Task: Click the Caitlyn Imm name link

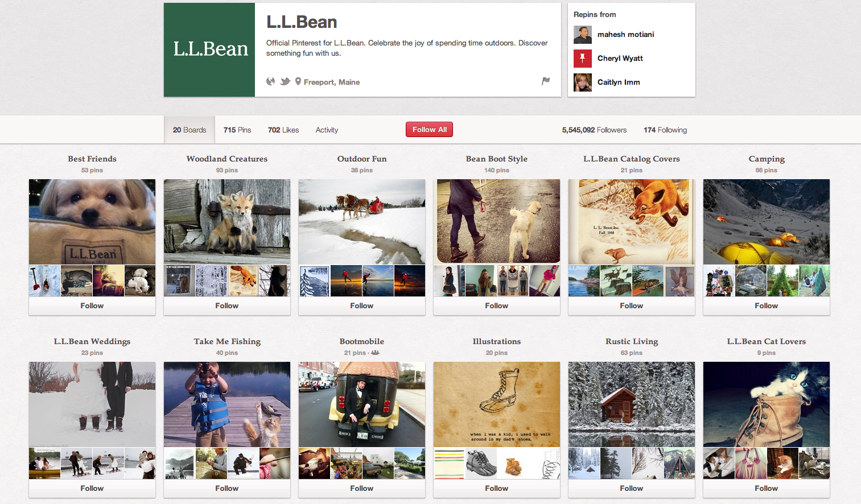Action: (x=619, y=82)
